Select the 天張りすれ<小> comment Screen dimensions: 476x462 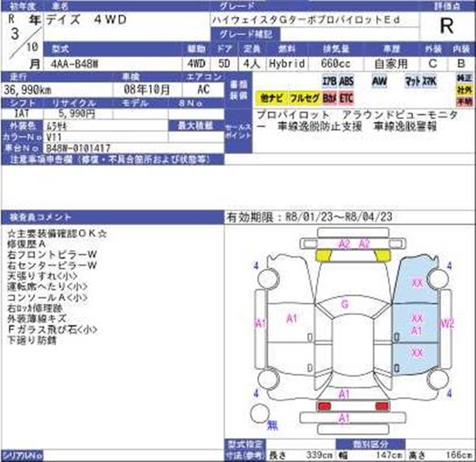pyautogui.click(x=42, y=276)
